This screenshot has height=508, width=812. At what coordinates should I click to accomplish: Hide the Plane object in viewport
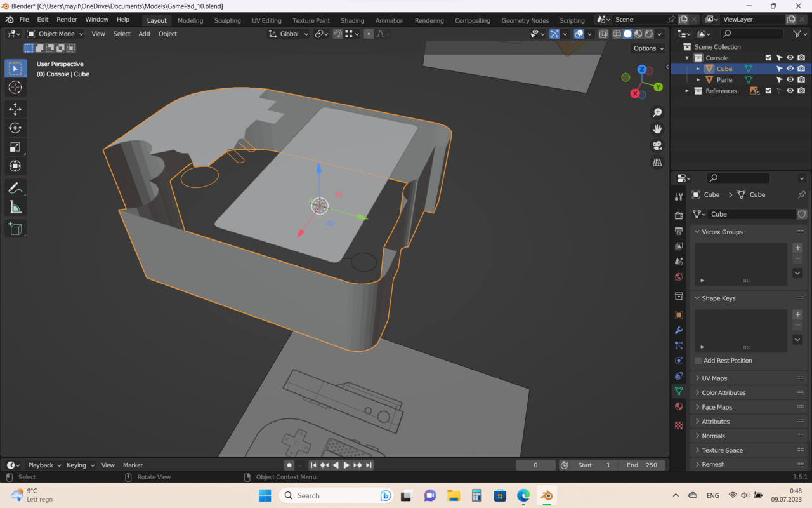[x=790, y=80]
